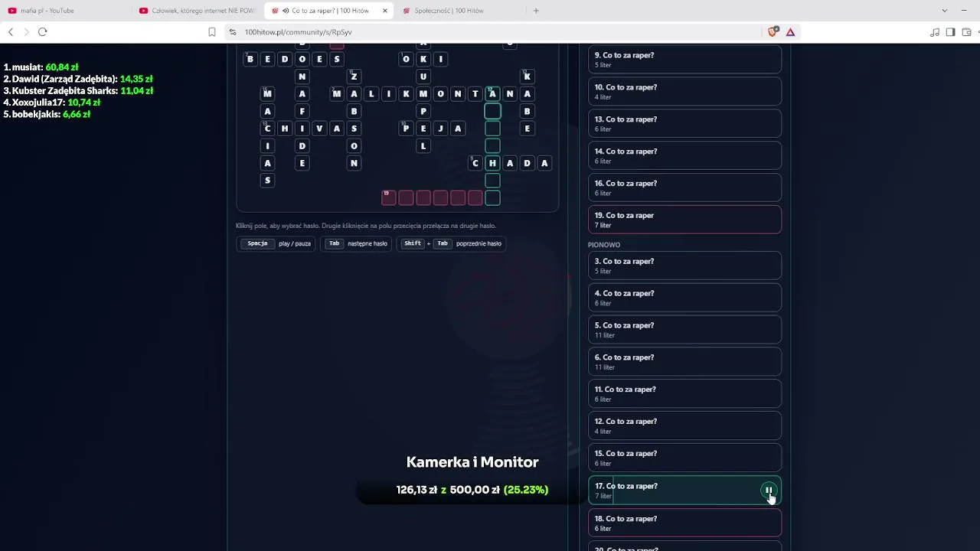
Task: Click the 'Spacja' key hint
Action: click(257, 243)
